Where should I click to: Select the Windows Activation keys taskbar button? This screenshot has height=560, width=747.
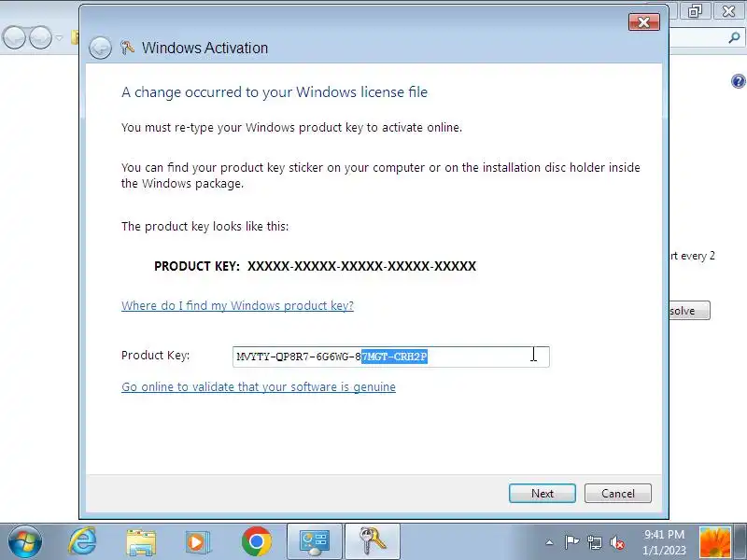click(x=373, y=542)
